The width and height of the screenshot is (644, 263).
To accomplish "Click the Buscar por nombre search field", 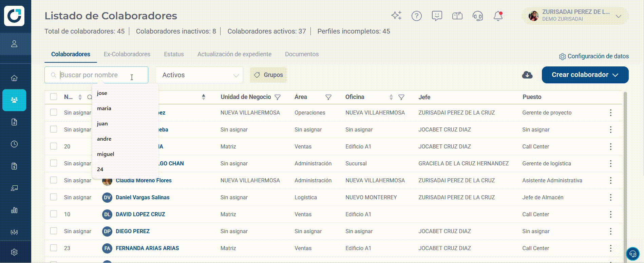I will pos(96,75).
